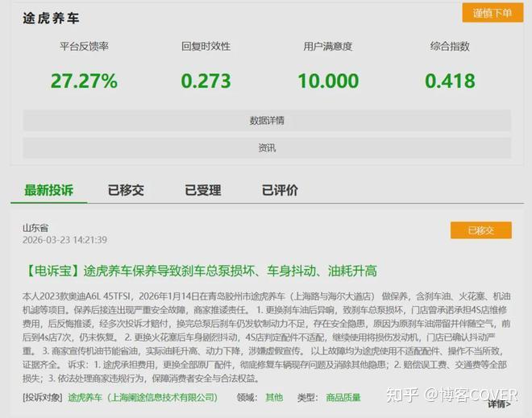Click the 山东省 location text

[35, 228]
